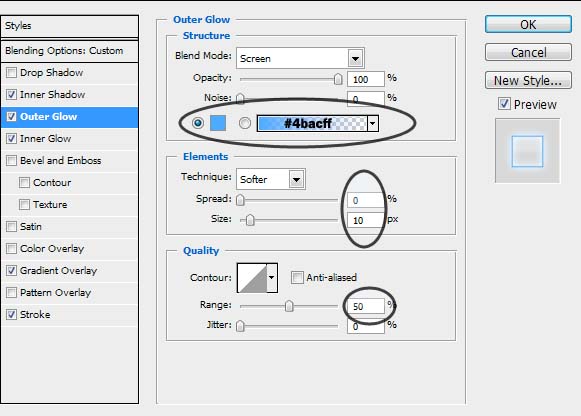The width and height of the screenshot is (581, 416).
Task: Click the Contour curve thumbnail
Action: click(252, 278)
